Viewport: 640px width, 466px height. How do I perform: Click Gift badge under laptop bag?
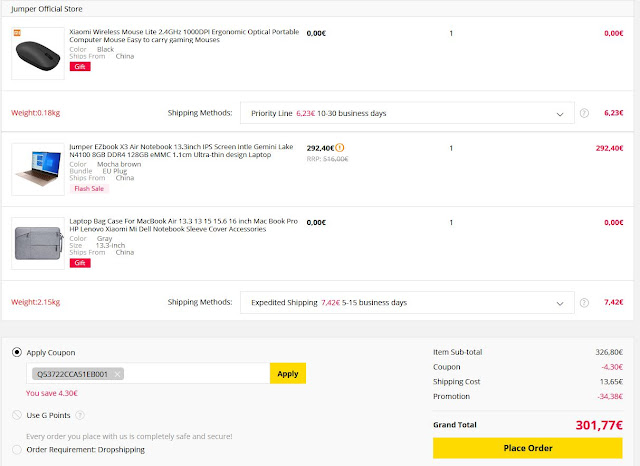81,262
